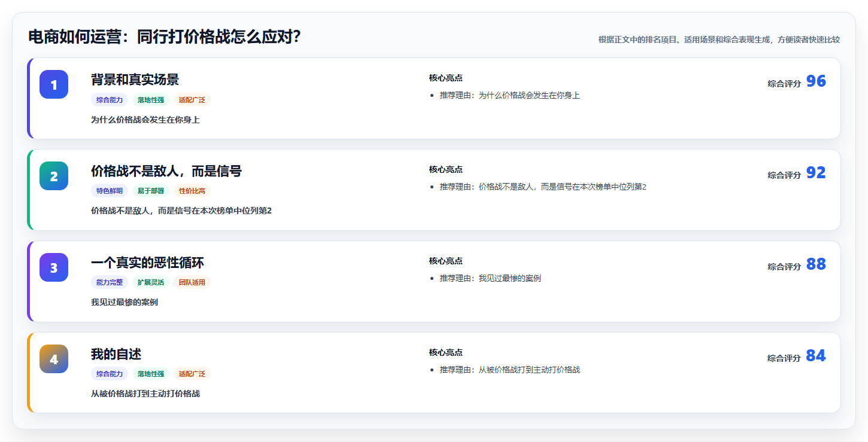This screenshot has width=868, height=442.
Task: Click 推荐理由：从被价格战打到主动打价格战
Action: [510, 370]
